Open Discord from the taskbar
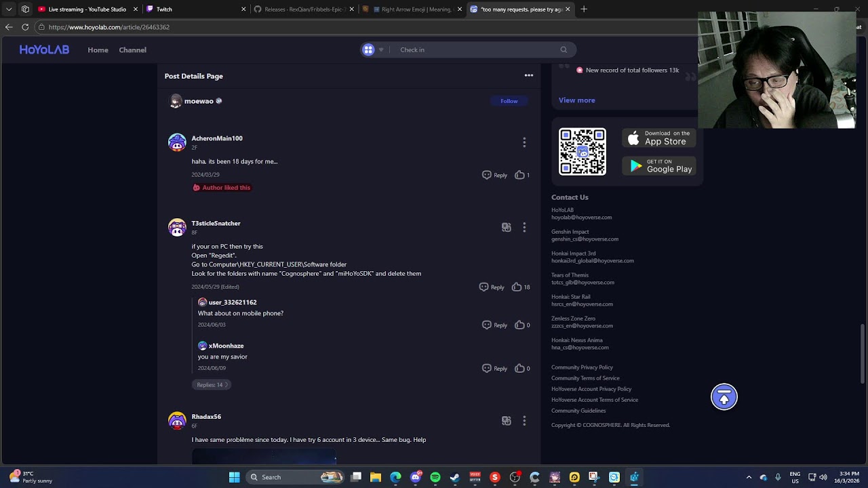Viewport: 868px width, 488px height. (416, 477)
